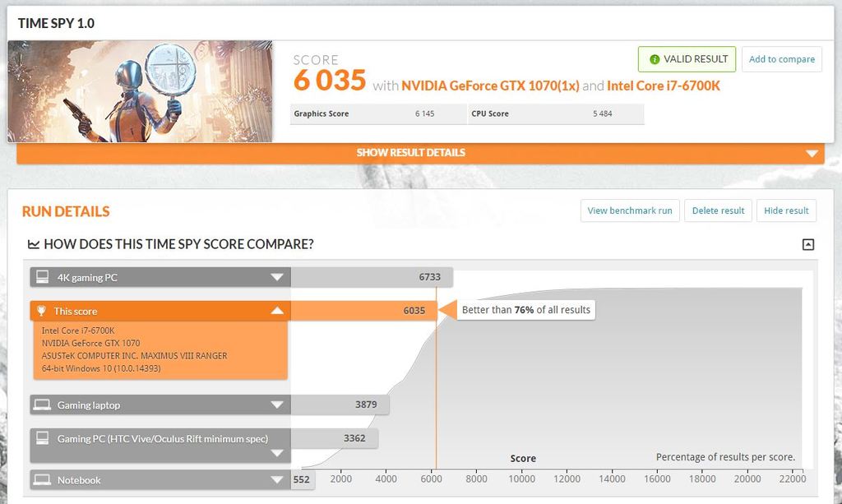Click the ASUSTeK MAXIMUS VIII RANGER text
842x504 pixels.
click(x=134, y=356)
